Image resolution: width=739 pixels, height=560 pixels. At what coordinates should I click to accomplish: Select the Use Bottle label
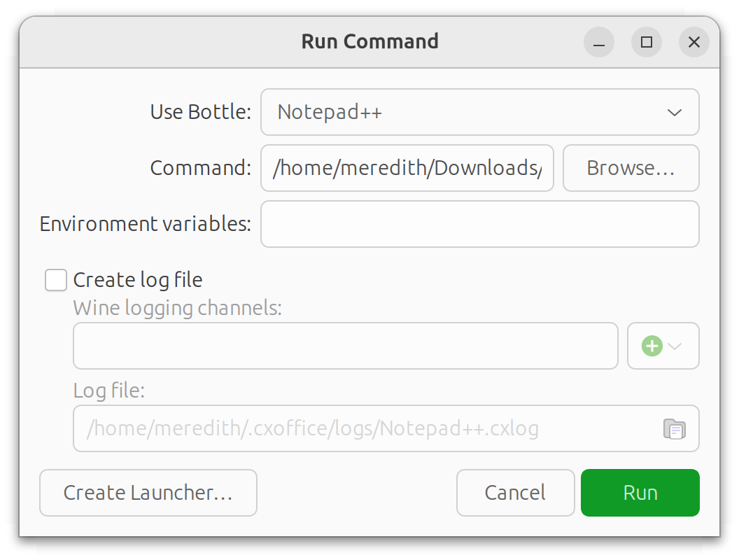[x=199, y=112]
